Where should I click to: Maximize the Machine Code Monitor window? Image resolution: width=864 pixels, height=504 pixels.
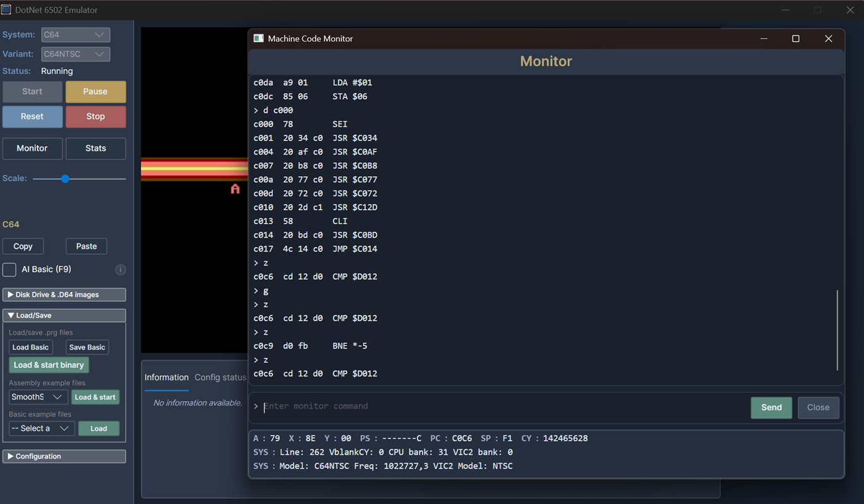[x=796, y=38]
